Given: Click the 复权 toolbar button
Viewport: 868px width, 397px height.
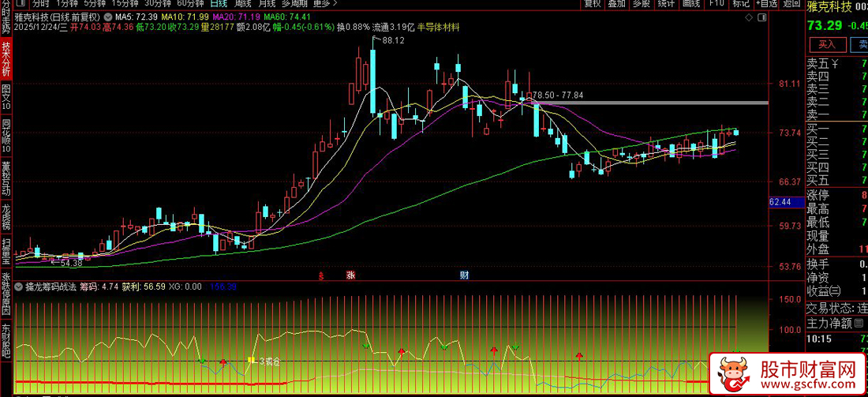Looking at the screenshot, I should [592, 3].
